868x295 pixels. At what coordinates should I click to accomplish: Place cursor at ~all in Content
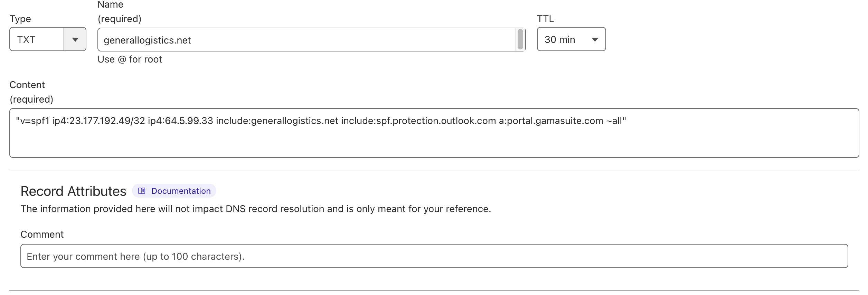(x=614, y=121)
